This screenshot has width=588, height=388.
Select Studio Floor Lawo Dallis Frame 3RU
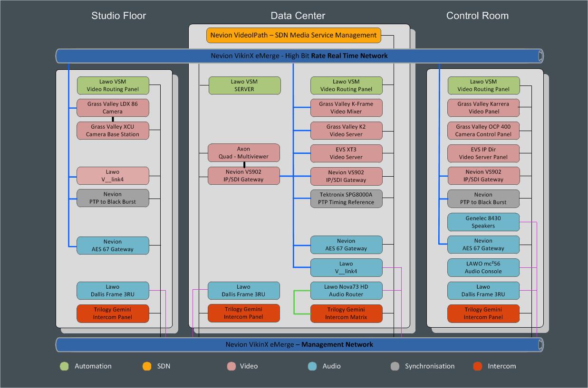113,291
